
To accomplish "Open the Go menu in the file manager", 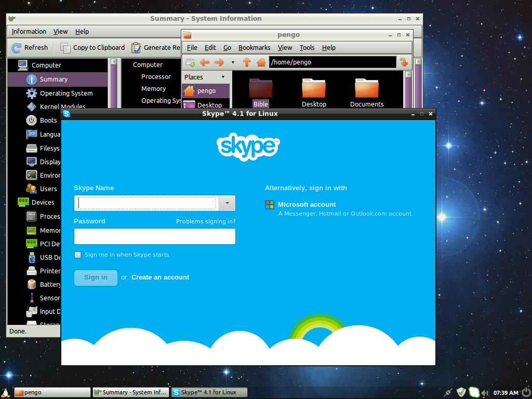I will 228,48.
